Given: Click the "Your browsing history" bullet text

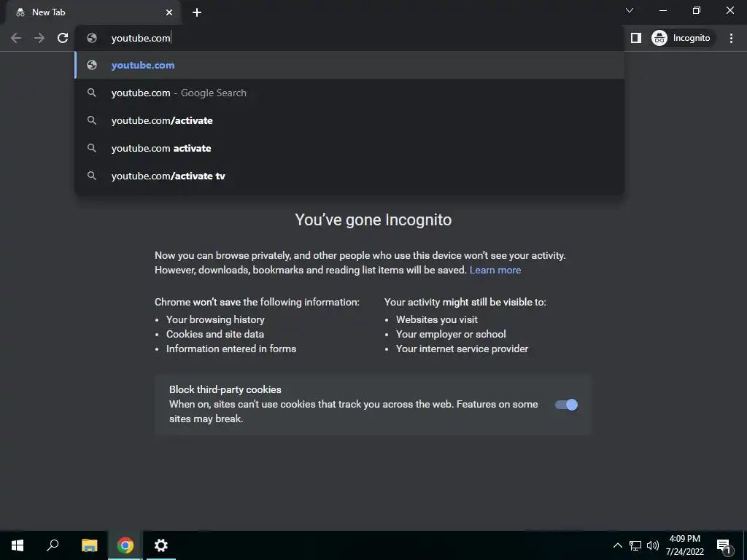Looking at the screenshot, I should [215, 319].
